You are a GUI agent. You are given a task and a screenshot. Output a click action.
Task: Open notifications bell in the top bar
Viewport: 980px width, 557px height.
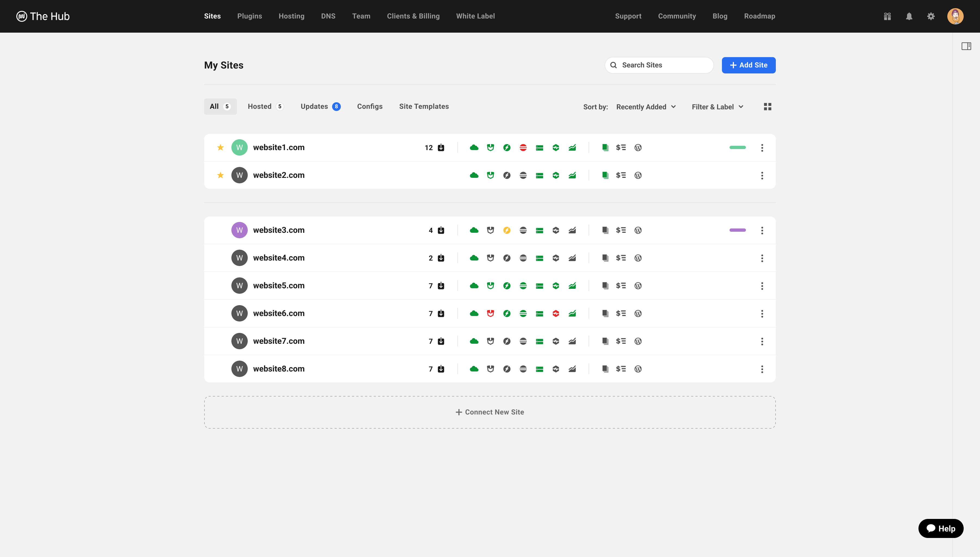coord(909,16)
